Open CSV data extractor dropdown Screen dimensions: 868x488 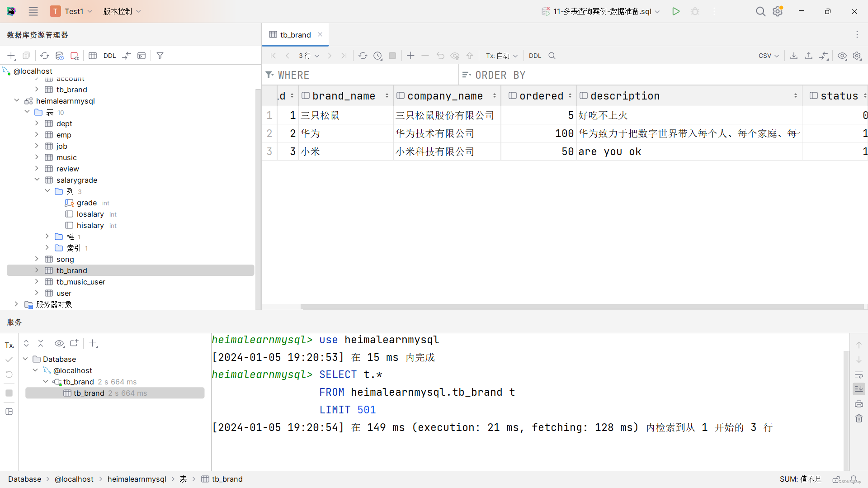click(769, 56)
